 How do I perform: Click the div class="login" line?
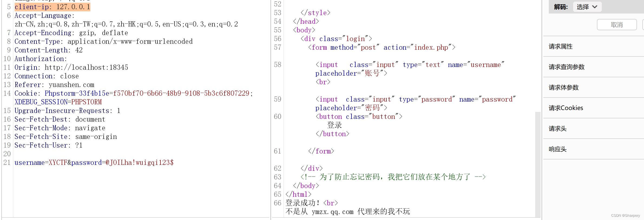click(336, 39)
